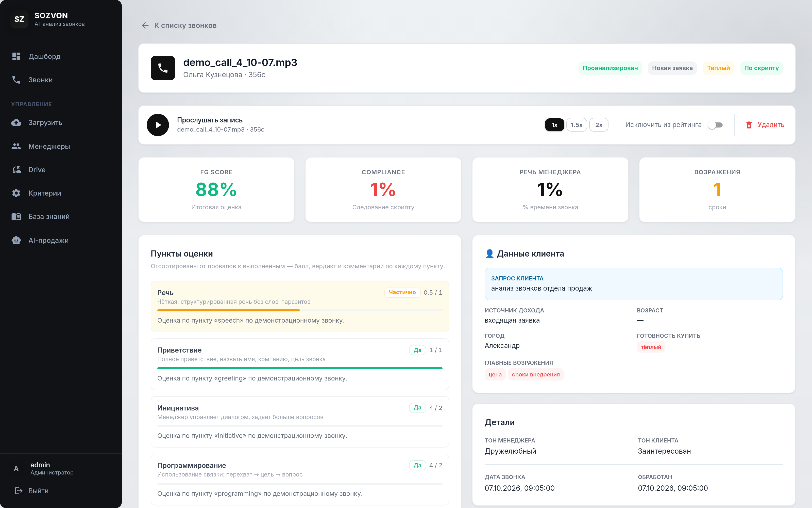Viewport: 812px width, 508px height.
Task: Click the Drive sidebar icon
Action: pyautogui.click(x=16, y=170)
